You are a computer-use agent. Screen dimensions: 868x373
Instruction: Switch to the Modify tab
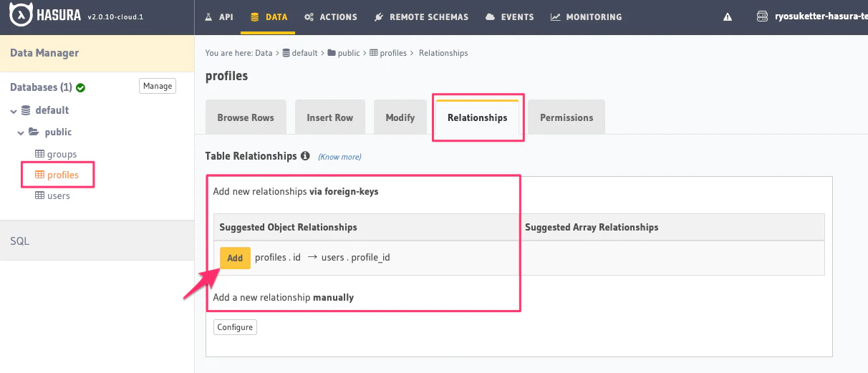pos(400,117)
